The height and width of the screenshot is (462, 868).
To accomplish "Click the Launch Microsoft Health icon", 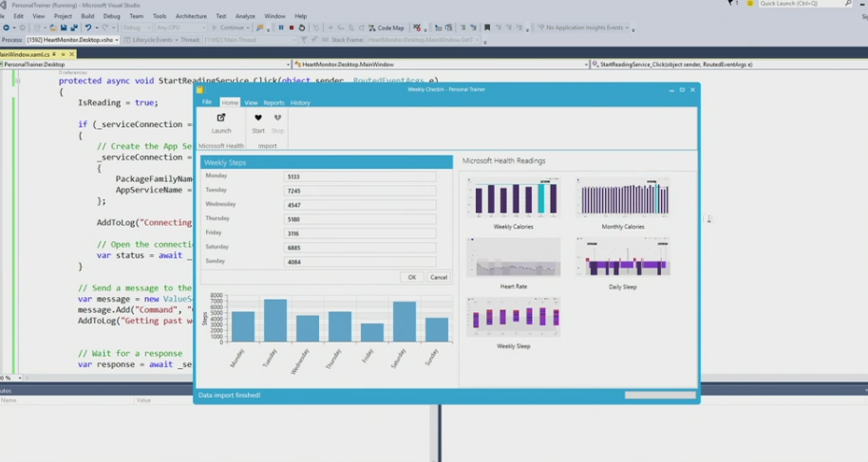I will pos(221,118).
